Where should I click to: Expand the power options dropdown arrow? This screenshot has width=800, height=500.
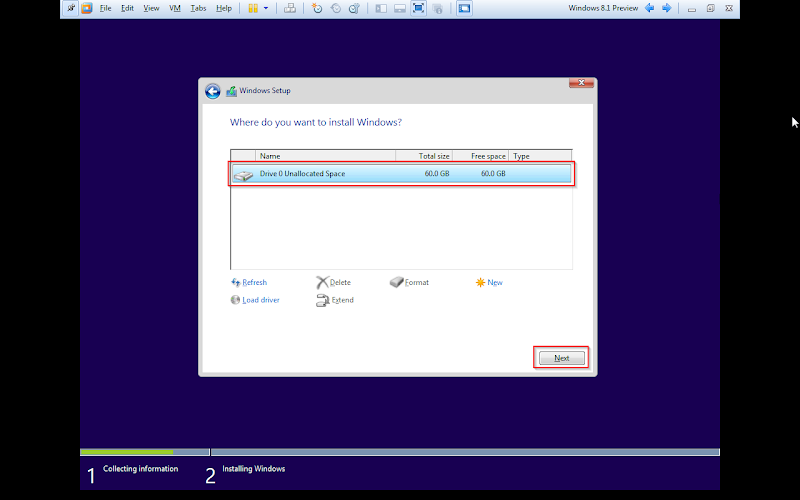266,8
